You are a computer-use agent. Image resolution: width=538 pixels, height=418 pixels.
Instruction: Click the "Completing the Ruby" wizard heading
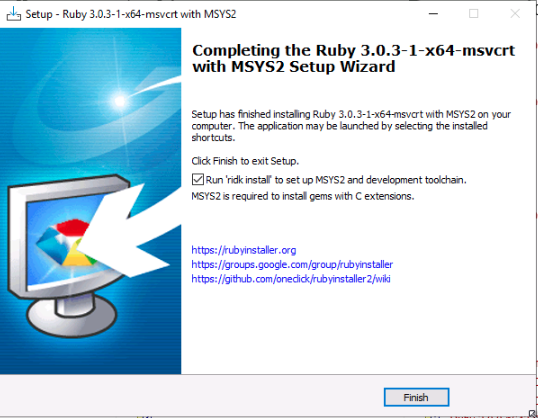click(353, 58)
